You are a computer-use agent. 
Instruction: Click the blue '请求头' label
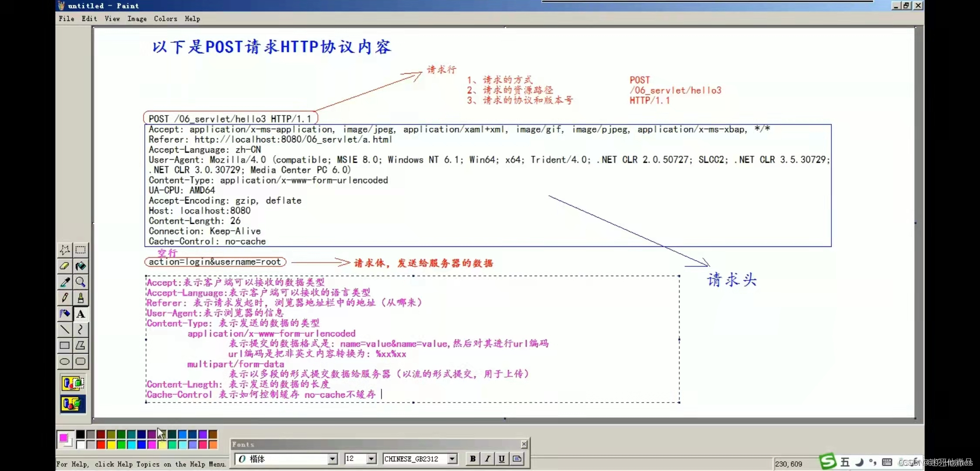click(x=732, y=280)
